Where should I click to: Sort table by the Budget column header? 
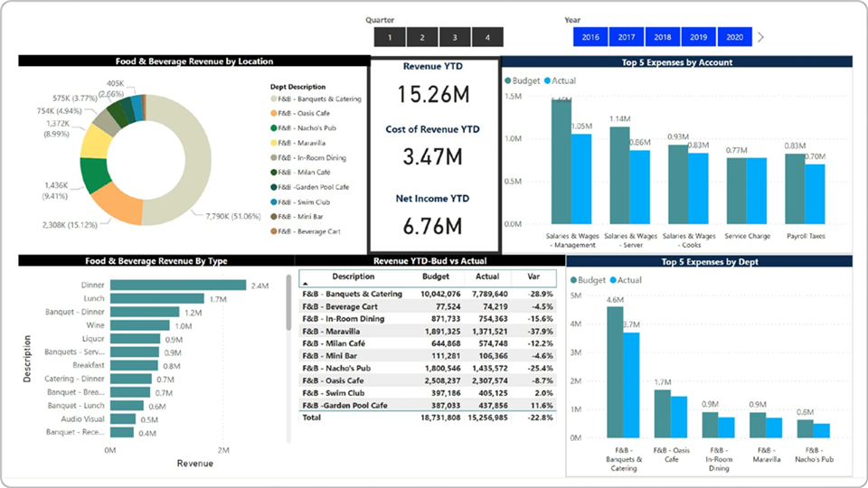(x=436, y=277)
